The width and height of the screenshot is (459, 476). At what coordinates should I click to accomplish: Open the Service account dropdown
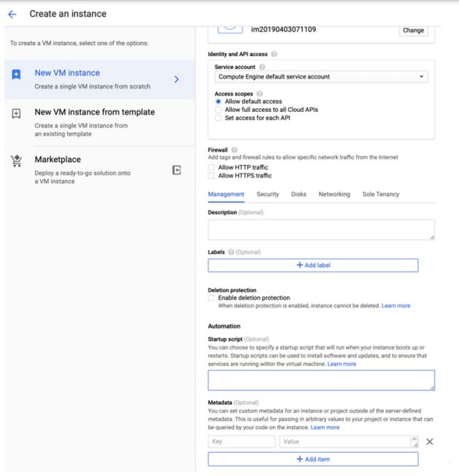(x=321, y=76)
